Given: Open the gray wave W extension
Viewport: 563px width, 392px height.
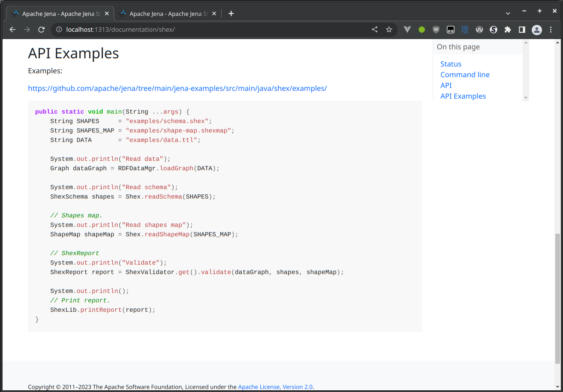Looking at the screenshot, I should pyautogui.click(x=479, y=30).
